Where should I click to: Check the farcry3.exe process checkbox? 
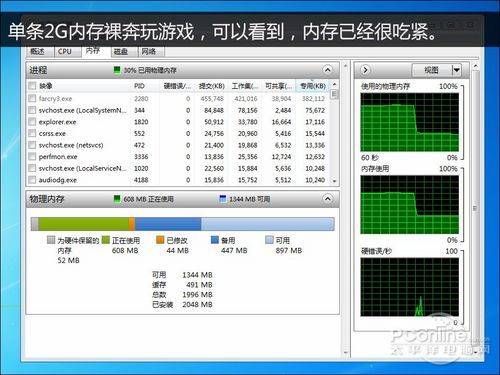[32, 98]
